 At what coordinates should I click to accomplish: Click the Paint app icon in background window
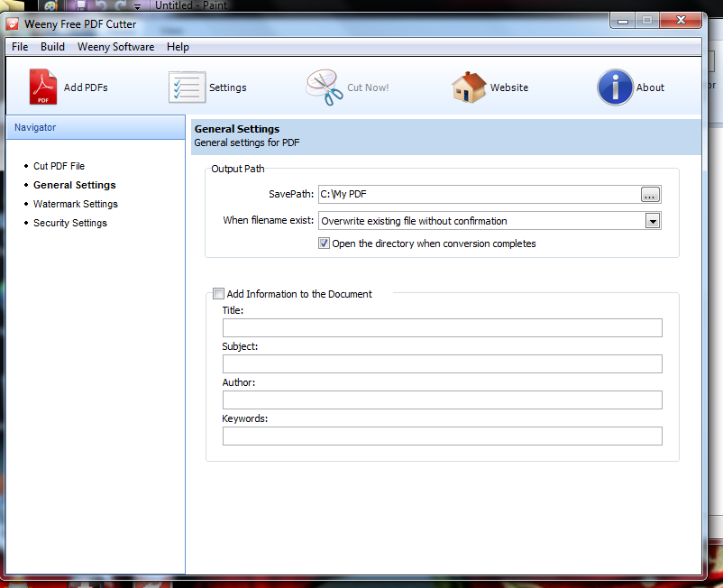50,5
